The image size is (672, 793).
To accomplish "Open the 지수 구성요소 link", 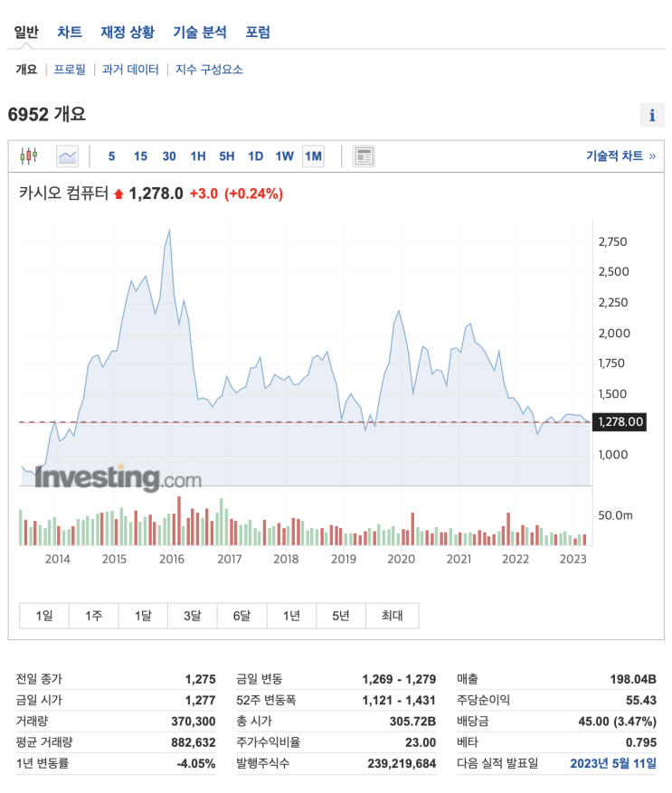I will (209, 70).
